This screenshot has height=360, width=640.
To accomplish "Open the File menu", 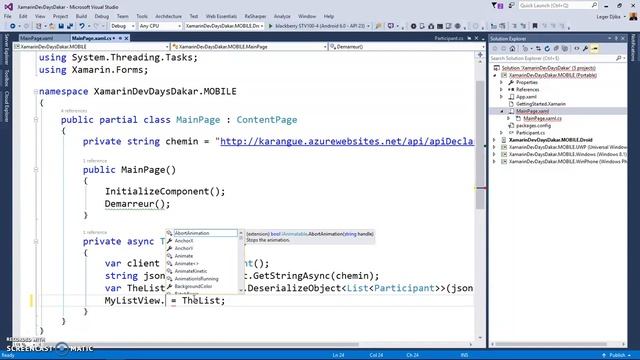I will (7, 16).
